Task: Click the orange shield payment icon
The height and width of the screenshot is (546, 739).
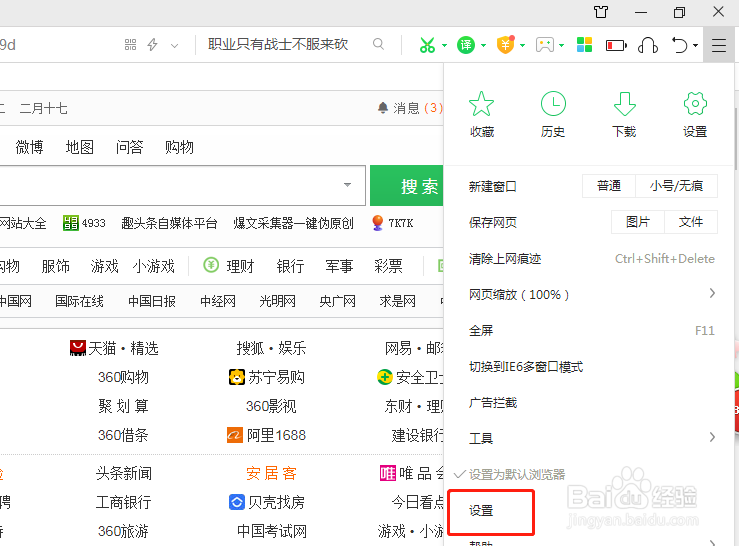Action: (505, 45)
